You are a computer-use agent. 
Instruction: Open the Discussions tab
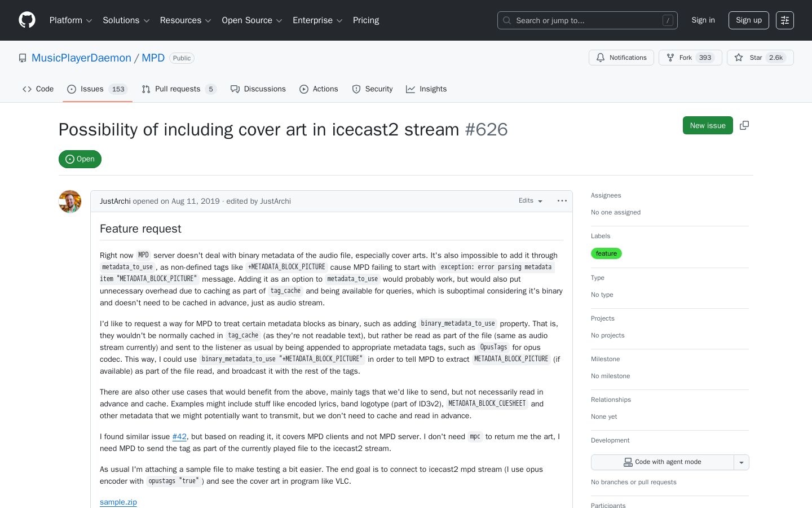coord(258,89)
